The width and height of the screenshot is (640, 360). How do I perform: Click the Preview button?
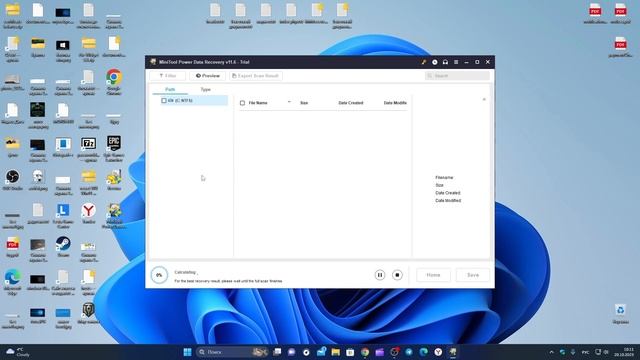pyautogui.click(x=207, y=76)
